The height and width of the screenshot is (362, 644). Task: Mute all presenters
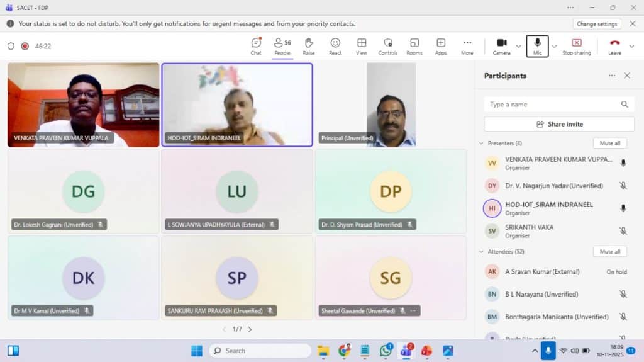coord(610,143)
